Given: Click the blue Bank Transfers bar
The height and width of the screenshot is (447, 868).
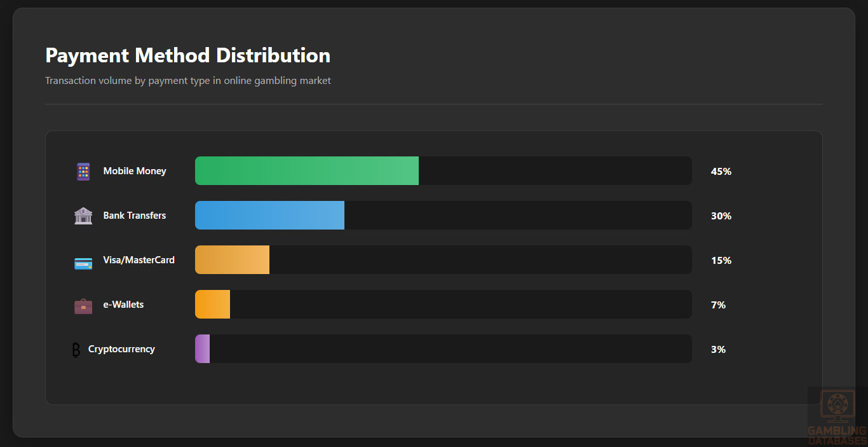Looking at the screenshot, I should click(269, 216).
